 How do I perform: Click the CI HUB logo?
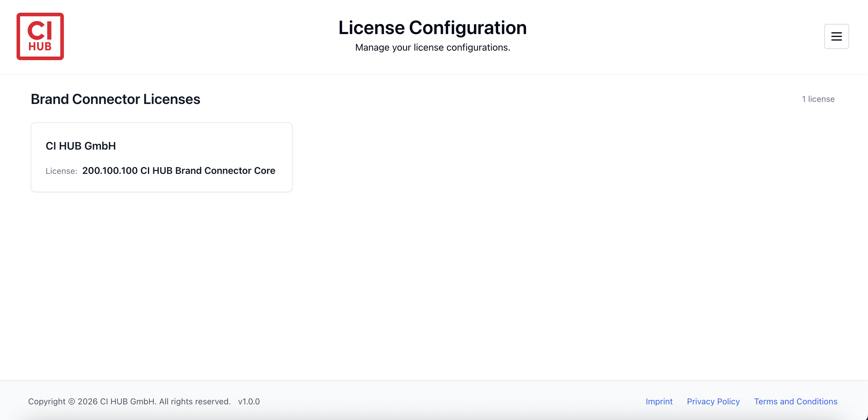(x=40, y=36)
